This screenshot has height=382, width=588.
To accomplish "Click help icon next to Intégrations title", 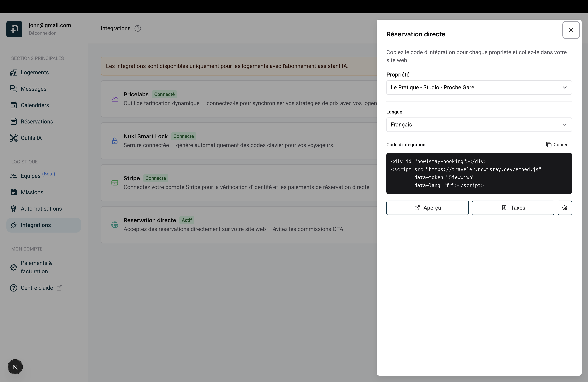I will pyautogui.click(x=138, y=28).
